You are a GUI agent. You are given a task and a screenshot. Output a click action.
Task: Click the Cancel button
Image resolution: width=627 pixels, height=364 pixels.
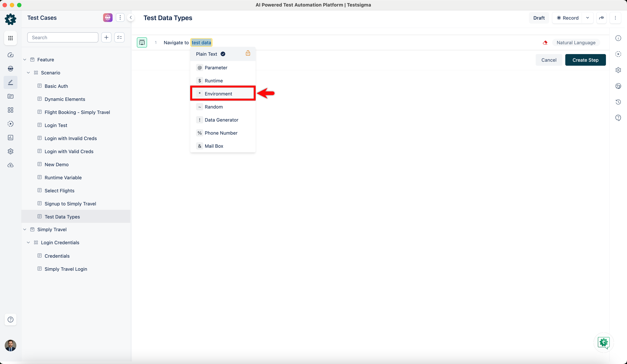point(549,60)
